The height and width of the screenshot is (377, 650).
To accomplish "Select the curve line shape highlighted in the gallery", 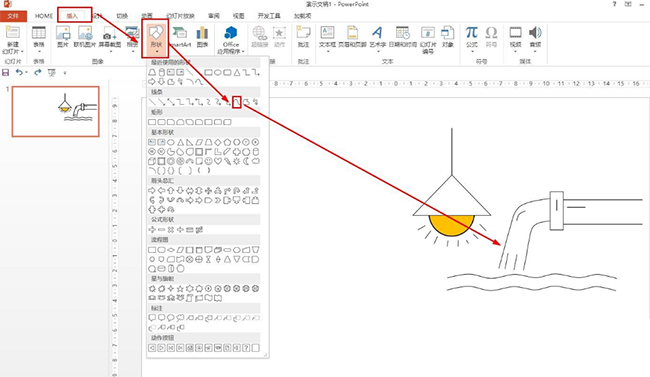I will pyautogui.click(x=237, y=102).
